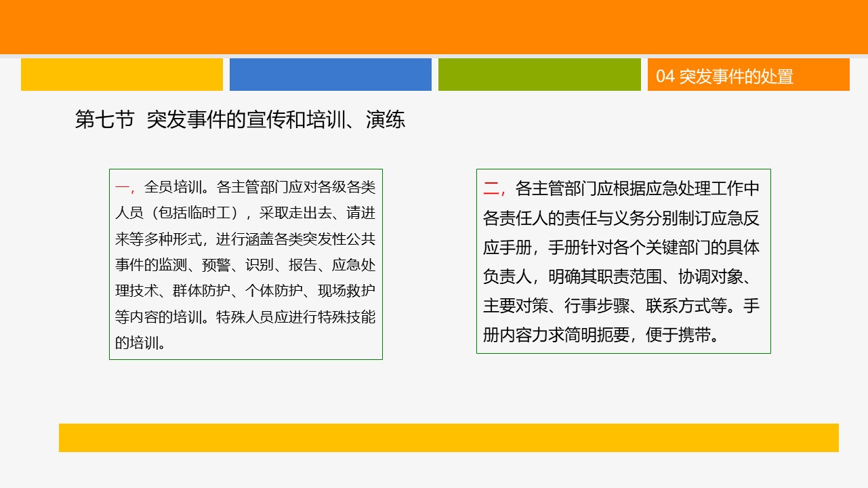
Task: Click the heading 第七节 突发事件的宣传和培训、演练
Action: pos(240,120)
